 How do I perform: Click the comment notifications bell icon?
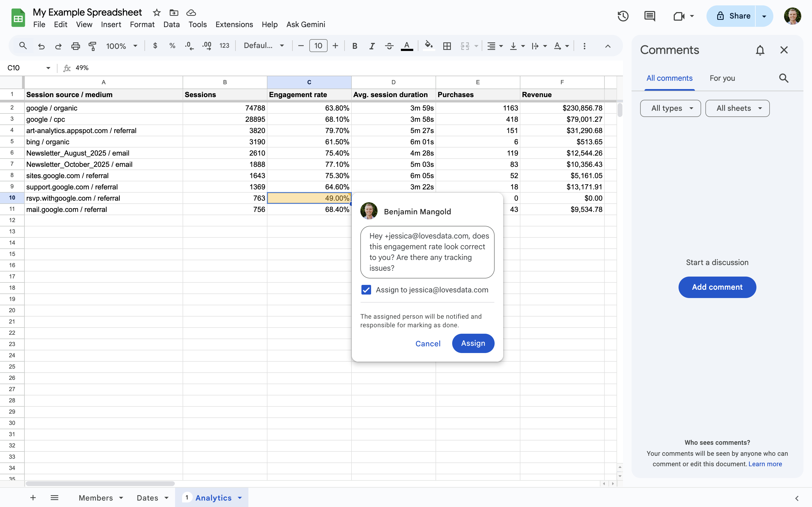coord(760,50)
